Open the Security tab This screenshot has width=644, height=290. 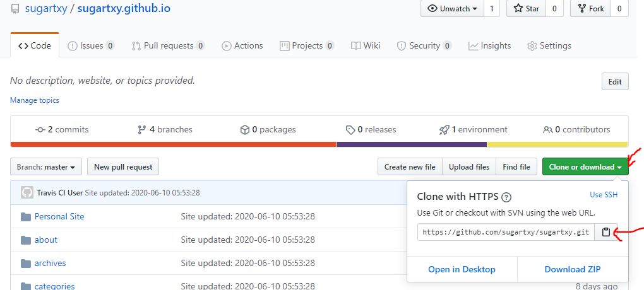[424, 45]
